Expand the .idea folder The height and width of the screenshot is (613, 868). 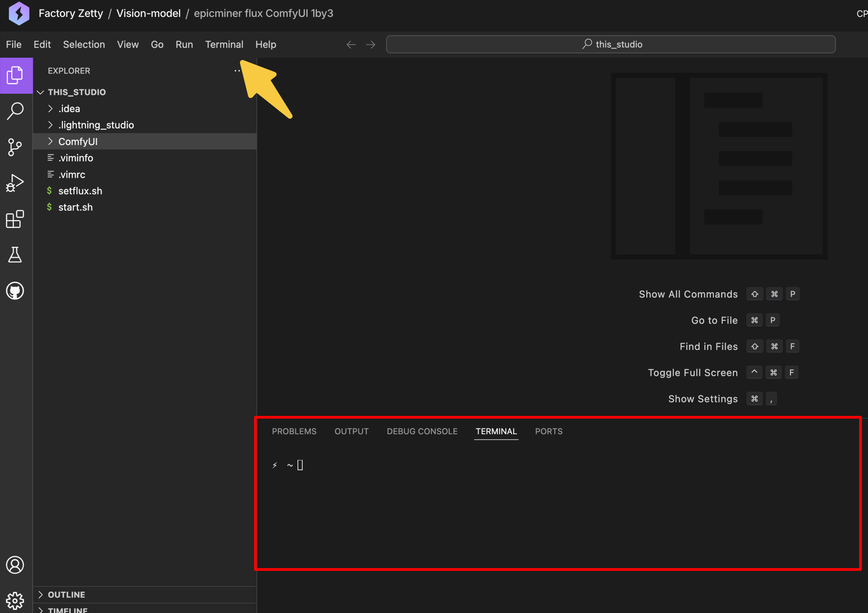pyautogui.click(x=50, y=109)
